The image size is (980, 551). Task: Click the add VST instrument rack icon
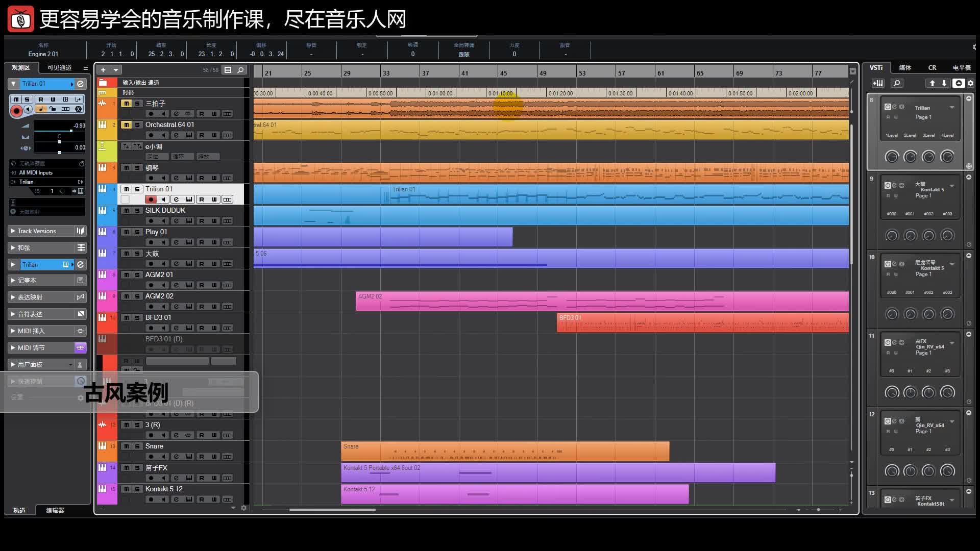tap(878, 83)
